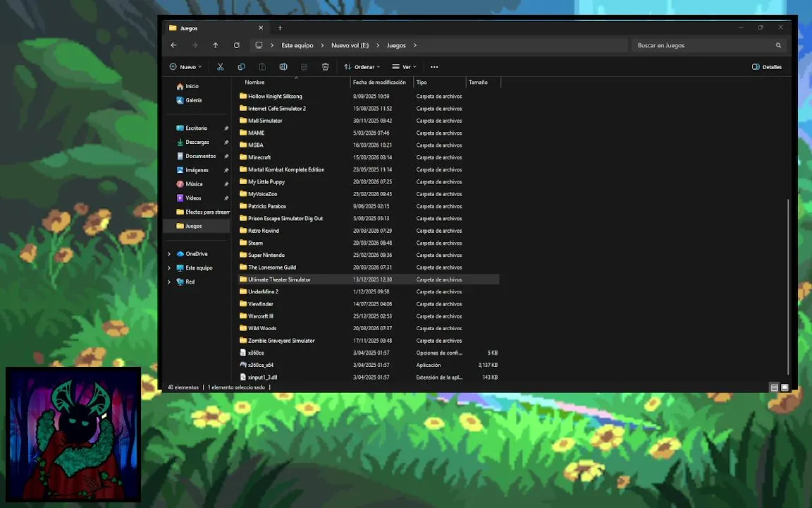Click Nuevo vol (E:) breadcrumb
Image resolution: width=812 pixels, height=508 pixels.
pos(350,46)
